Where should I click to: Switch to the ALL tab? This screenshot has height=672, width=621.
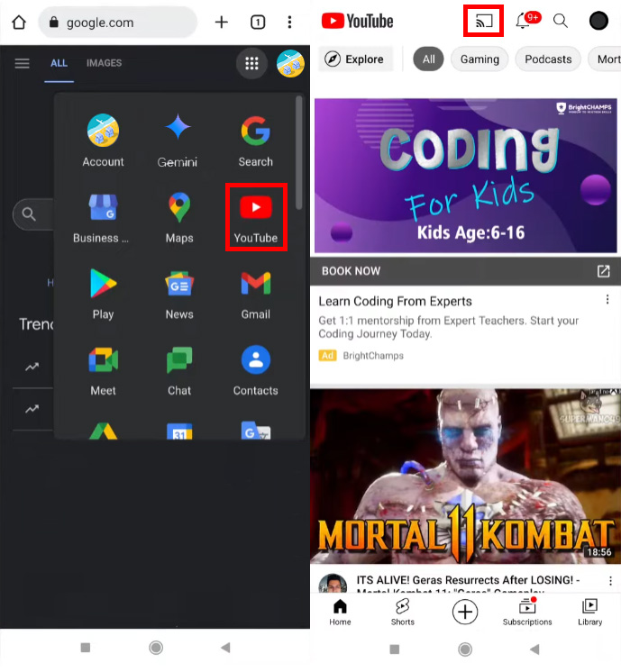coord(59,63)
